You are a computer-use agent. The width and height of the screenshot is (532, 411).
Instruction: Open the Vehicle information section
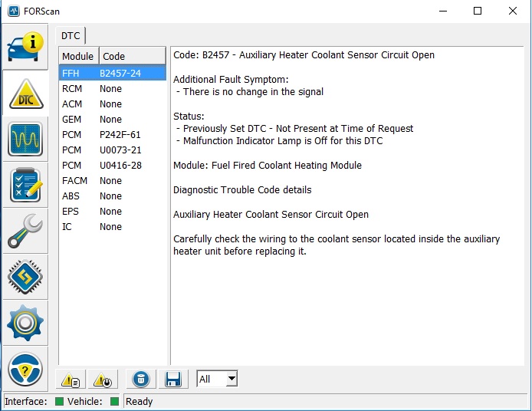[x=25, y=47]
